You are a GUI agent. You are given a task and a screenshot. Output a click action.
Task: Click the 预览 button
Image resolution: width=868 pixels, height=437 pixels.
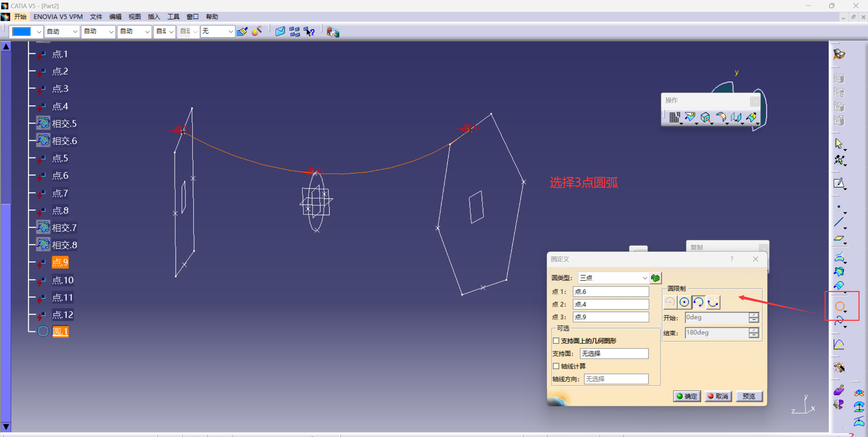(749, 396)
